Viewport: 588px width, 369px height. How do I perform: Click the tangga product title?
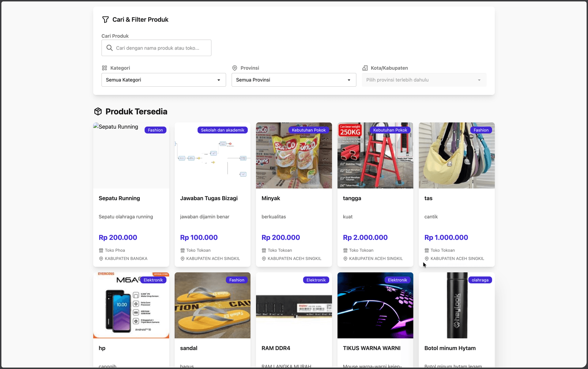(352, 198)
